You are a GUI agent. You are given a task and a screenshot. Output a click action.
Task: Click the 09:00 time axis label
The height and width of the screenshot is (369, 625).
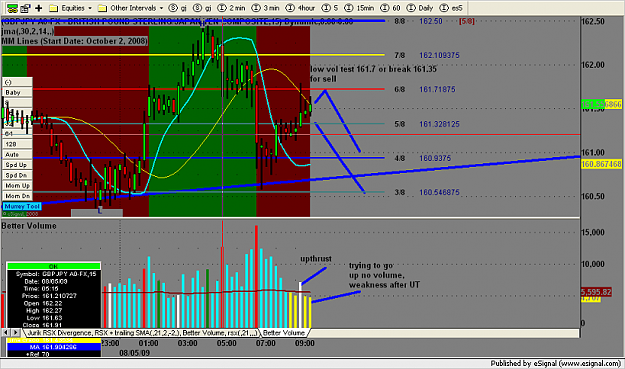pos(305,343)
